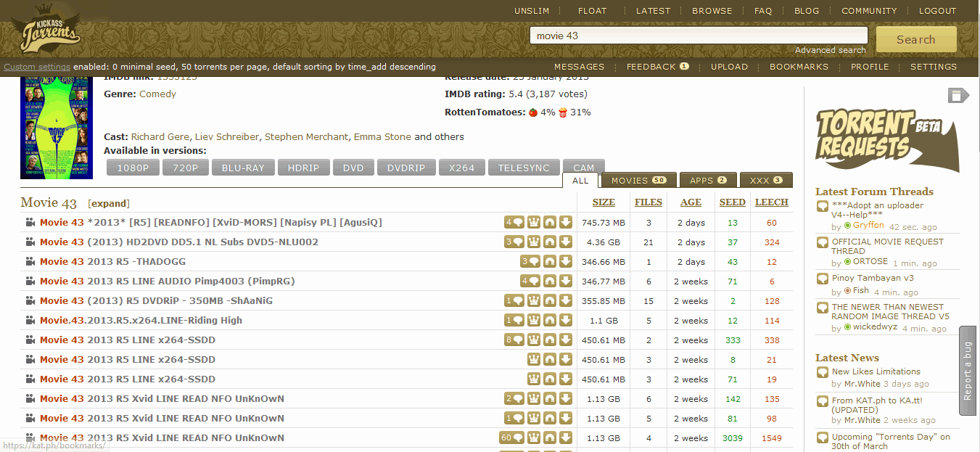Click the magnet icon on the Pimp4003 row
Viewport: 980px width, 452px height.
550,281
